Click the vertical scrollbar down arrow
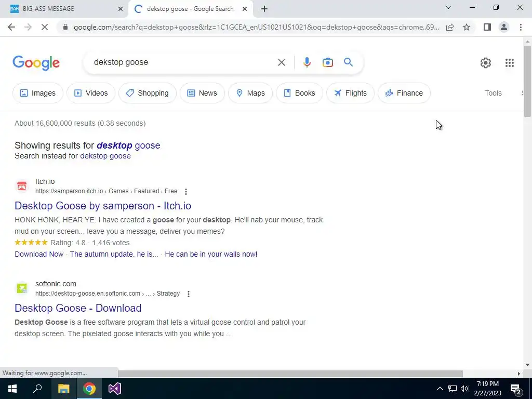This screenshot has width=532, height=399. [x=527, y=365]
